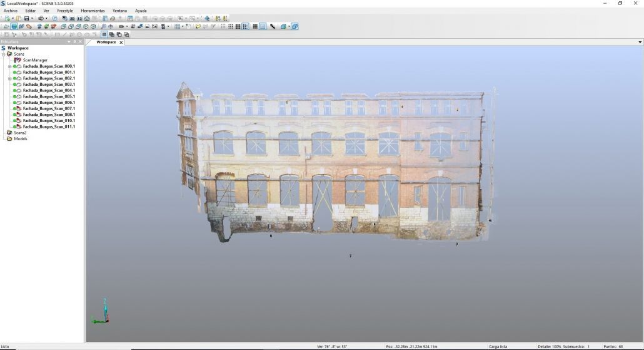Expand Fachada_Burgos_Scan_000.1 tree node

[x=10, y=66]
